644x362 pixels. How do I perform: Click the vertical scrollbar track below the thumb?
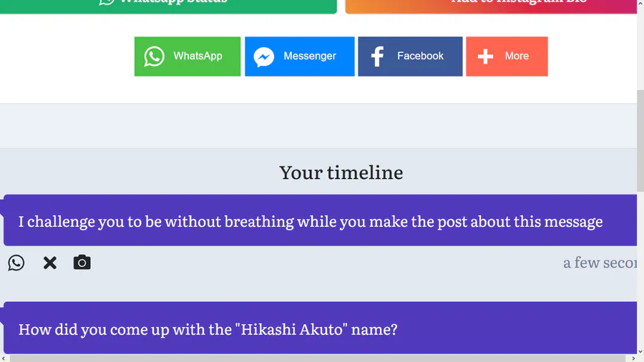click(x=640, y=272)
